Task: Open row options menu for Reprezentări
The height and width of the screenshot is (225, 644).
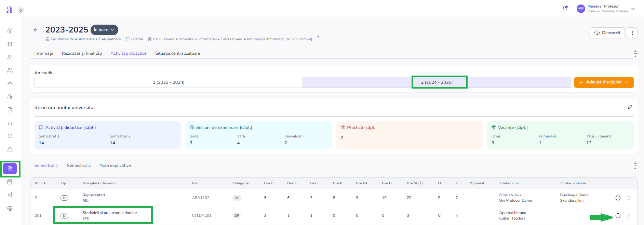Action: pos(629,198)
